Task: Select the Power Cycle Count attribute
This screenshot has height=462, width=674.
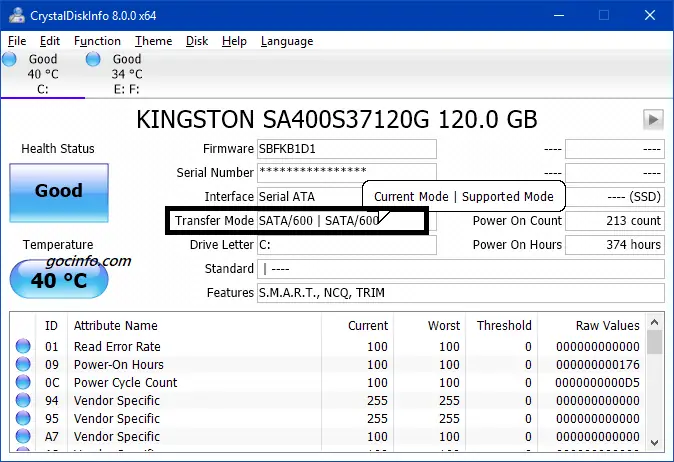Action: [328, 382]
